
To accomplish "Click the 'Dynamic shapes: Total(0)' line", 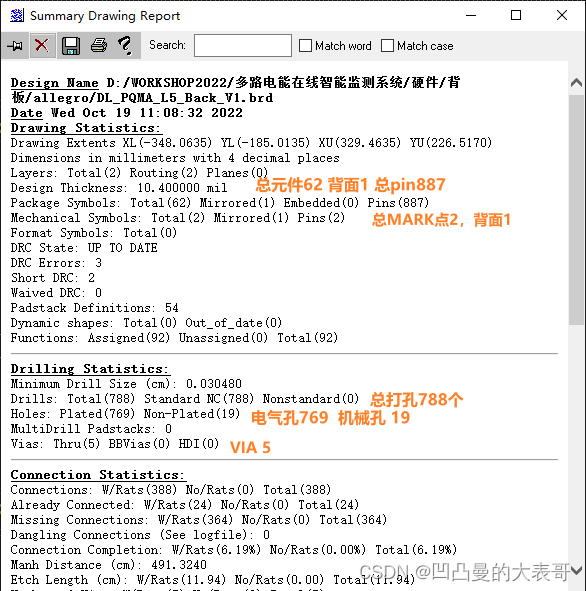I will point(146,323).
